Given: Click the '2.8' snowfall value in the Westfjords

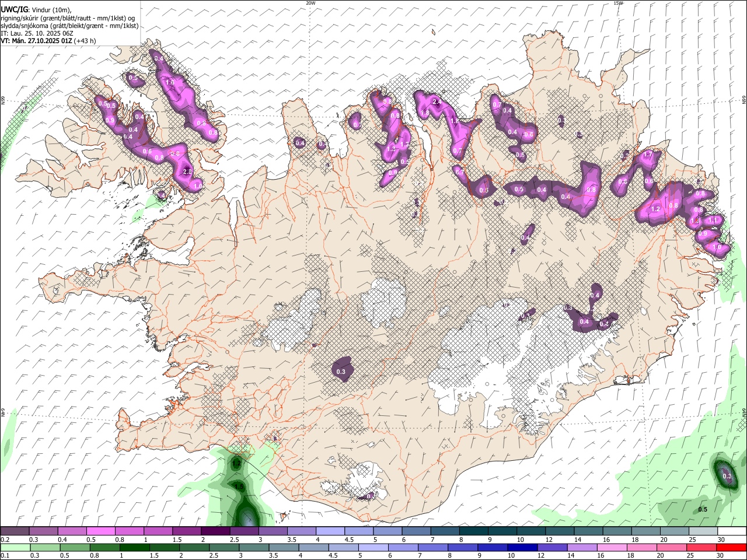Looking at the screenshot, I should 187,172.
